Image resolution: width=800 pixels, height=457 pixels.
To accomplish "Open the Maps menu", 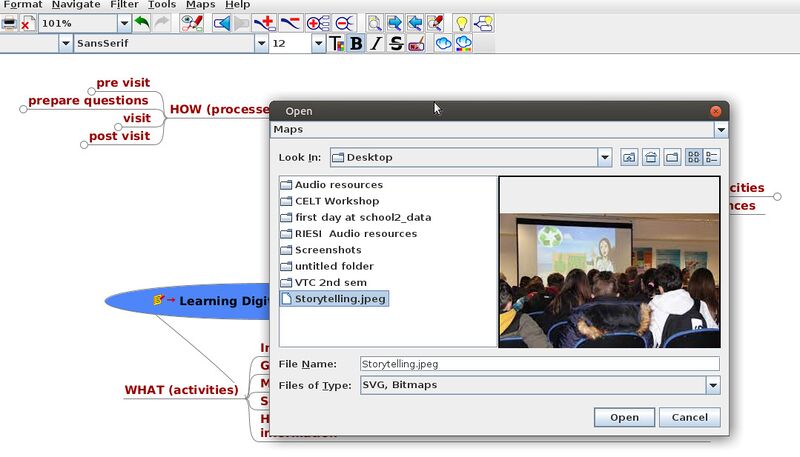I will click(200, 5).
